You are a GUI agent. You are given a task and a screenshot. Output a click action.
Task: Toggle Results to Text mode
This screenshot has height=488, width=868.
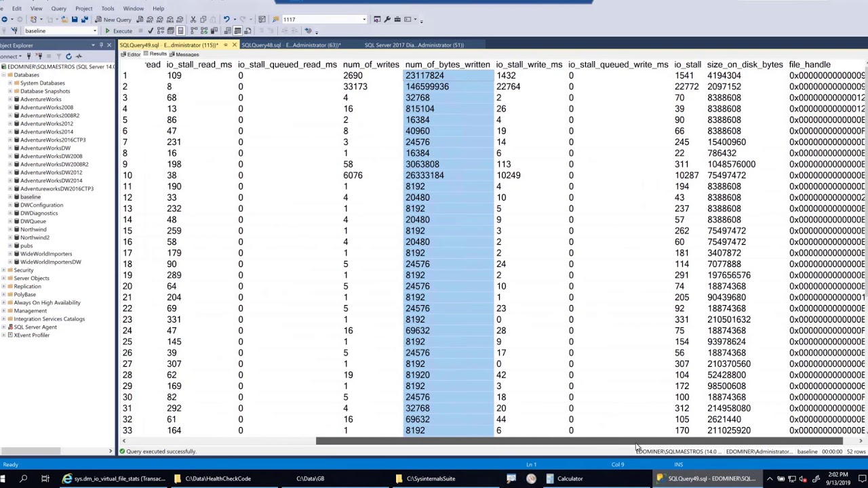point(227,30)
